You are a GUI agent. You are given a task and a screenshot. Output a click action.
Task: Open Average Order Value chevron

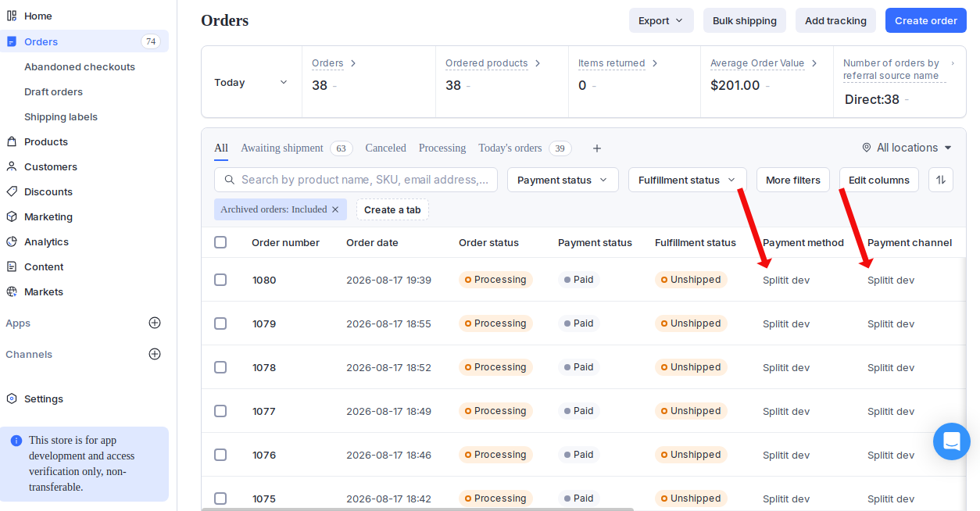pyautogui.click(x=814, y=63)
